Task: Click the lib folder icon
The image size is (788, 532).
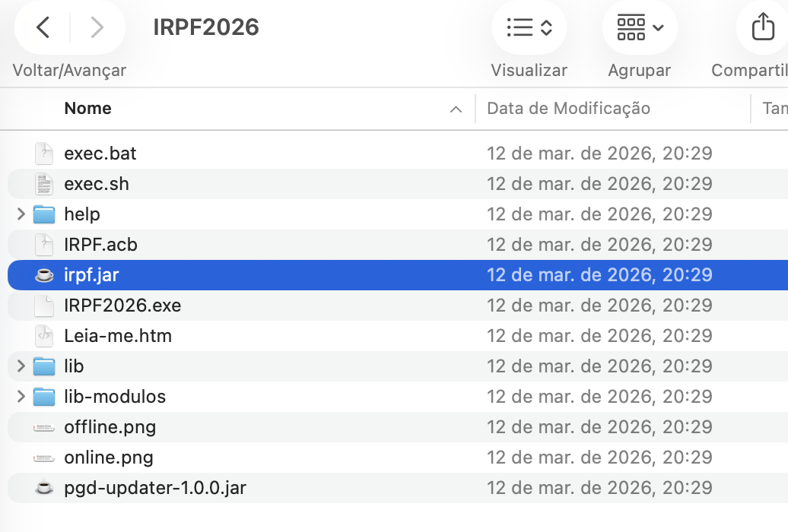Action: 43,366
